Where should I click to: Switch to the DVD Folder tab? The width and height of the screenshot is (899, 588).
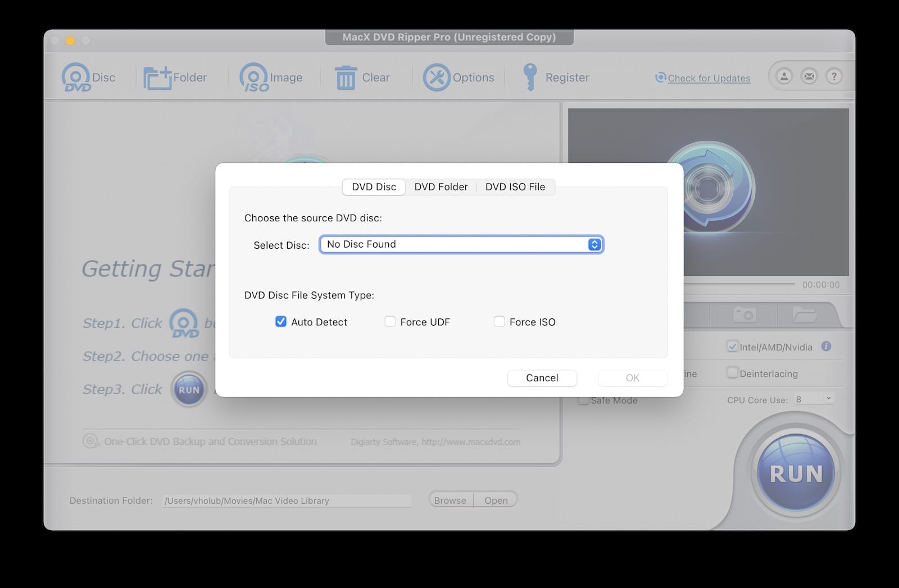point(441,187)
